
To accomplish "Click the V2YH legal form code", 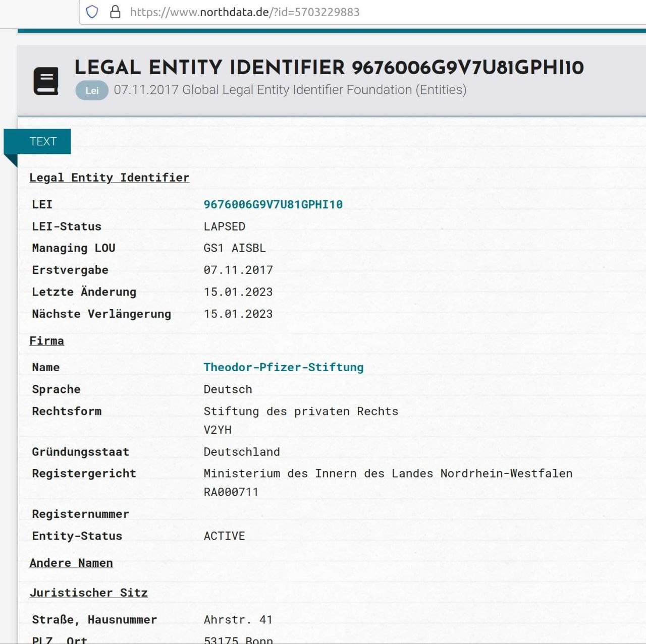I will [x=218, y=430].
